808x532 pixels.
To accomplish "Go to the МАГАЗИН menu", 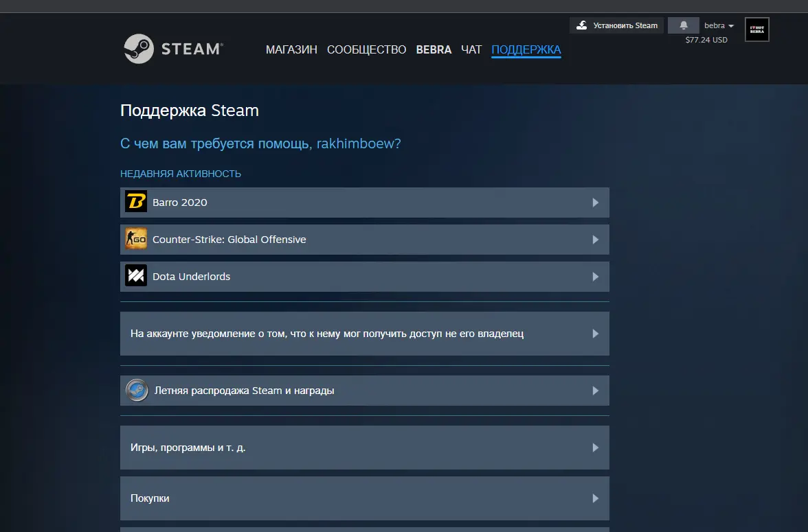I will (x=291, y=49).
